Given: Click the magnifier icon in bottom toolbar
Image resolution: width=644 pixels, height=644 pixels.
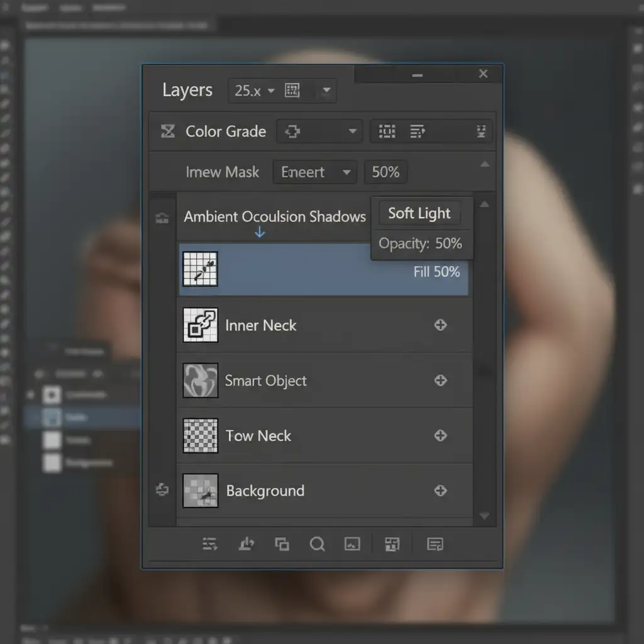Looking at the screenshot, I should [x=318, y=544].
